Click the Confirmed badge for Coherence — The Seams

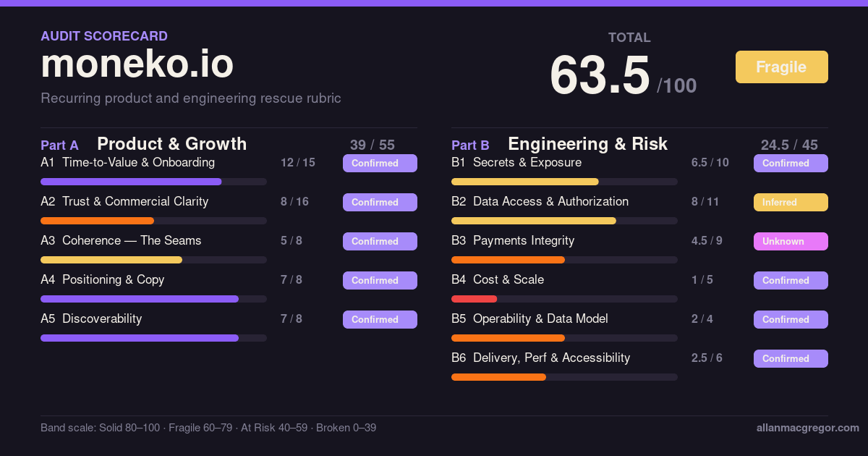(380, 241)
